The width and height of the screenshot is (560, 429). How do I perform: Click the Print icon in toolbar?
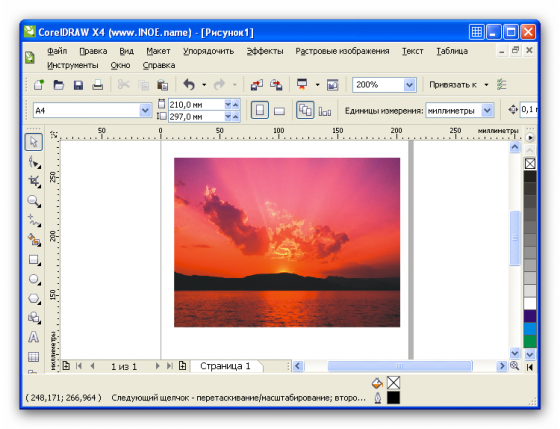(x=98, y=85)
